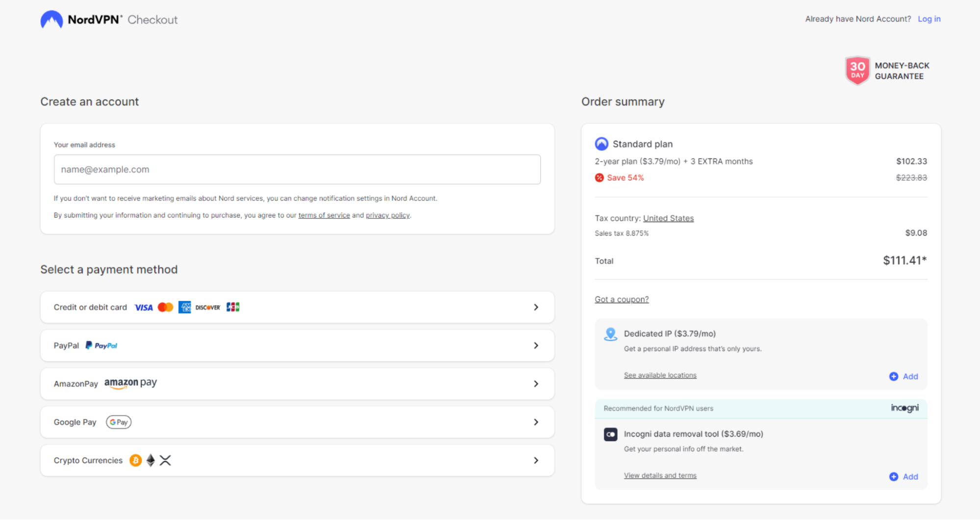980x520 pixels.
Task: Add Incogni data removal tool to order
Action: (x=904, y=476)
